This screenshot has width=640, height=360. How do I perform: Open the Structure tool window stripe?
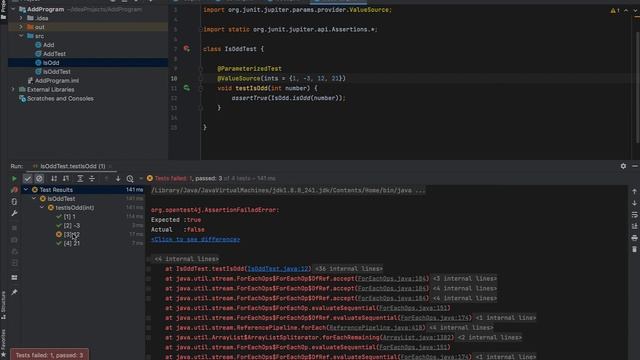[3, 305]
